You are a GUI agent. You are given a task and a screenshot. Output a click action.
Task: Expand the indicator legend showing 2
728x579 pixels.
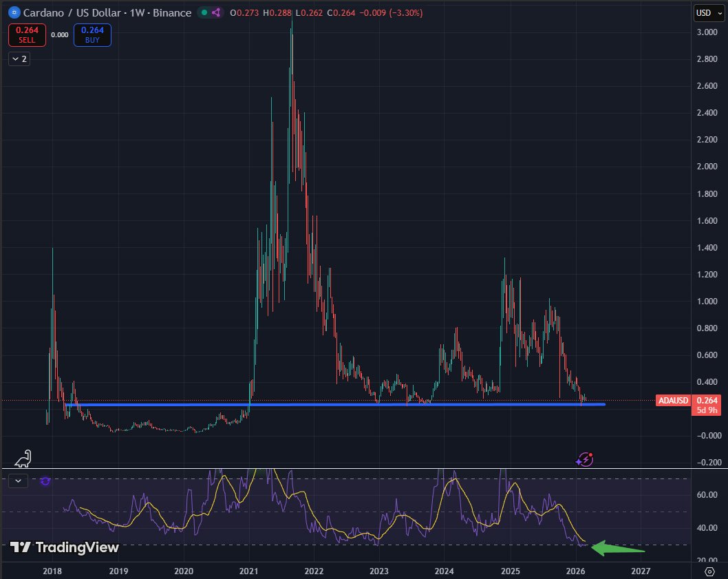[19, 59]
